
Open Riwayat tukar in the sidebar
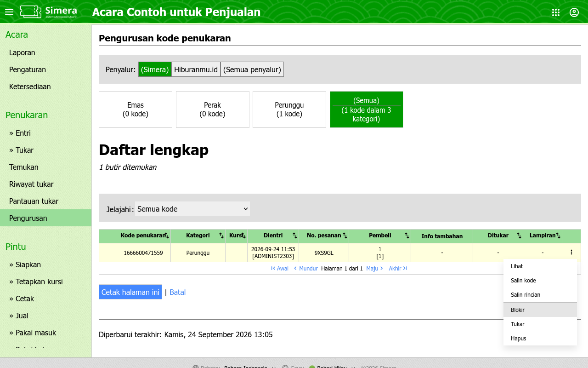(x=45, y=184)
